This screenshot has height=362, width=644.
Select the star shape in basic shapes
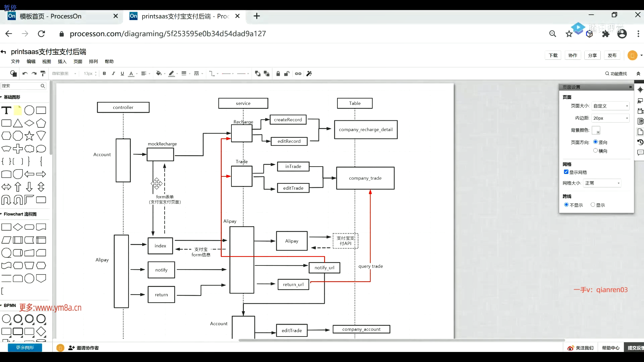[29, 136]
